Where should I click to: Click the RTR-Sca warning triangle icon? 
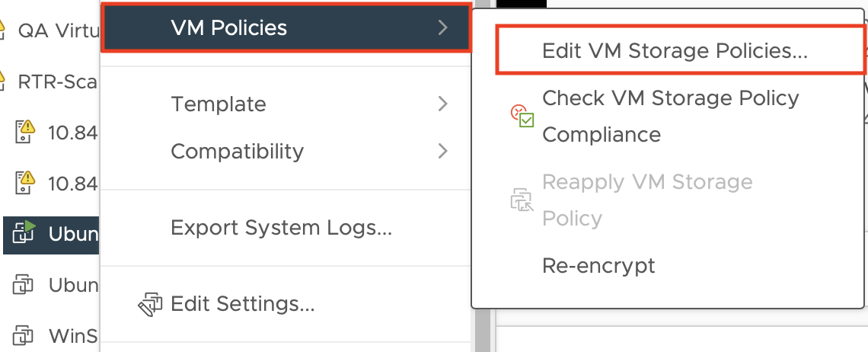click(2, 81)
